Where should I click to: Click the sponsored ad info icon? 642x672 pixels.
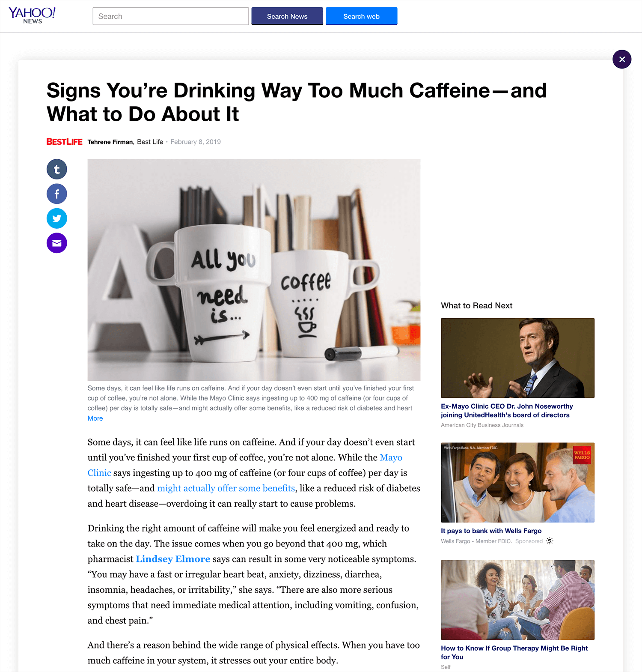tap(550, 541)
